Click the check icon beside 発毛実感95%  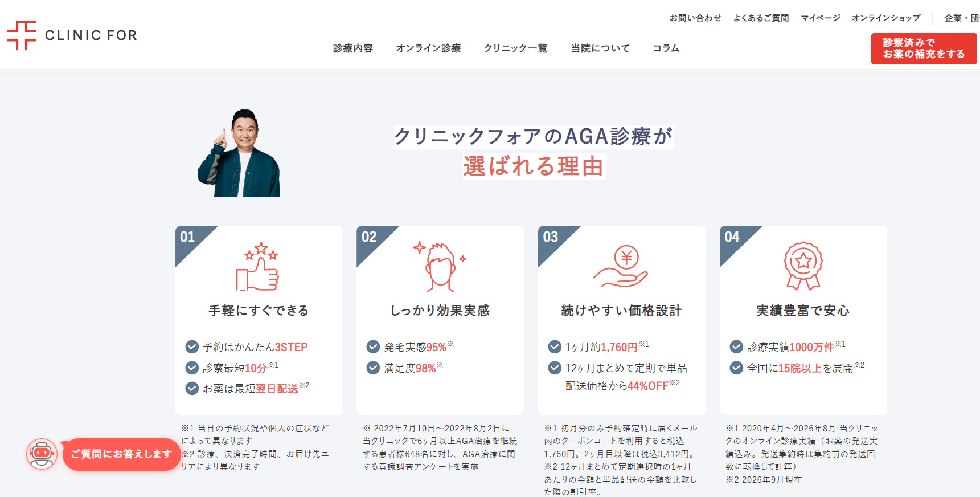point(373,347)
